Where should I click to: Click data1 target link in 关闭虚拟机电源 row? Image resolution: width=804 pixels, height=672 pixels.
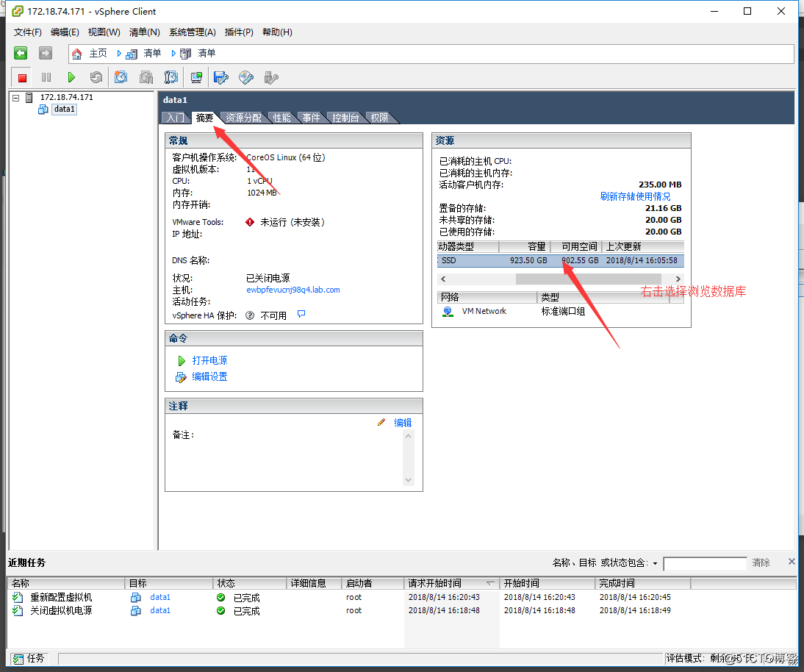160,610
